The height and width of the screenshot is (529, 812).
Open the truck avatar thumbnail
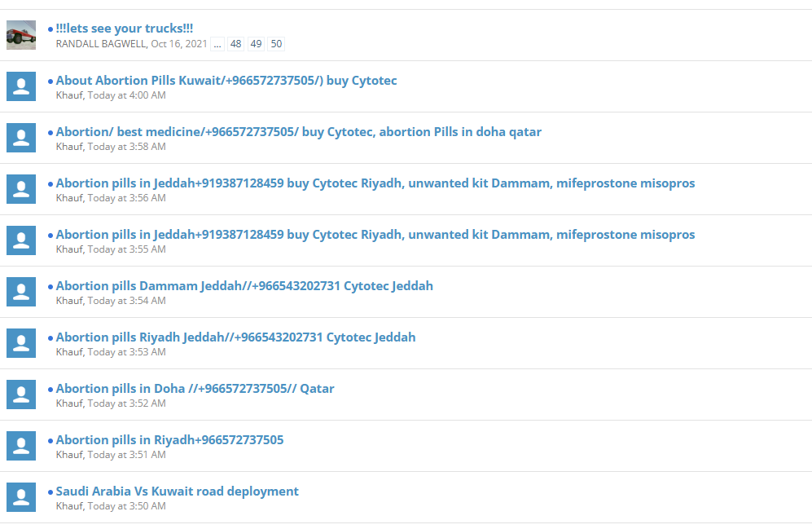point(21,35)
